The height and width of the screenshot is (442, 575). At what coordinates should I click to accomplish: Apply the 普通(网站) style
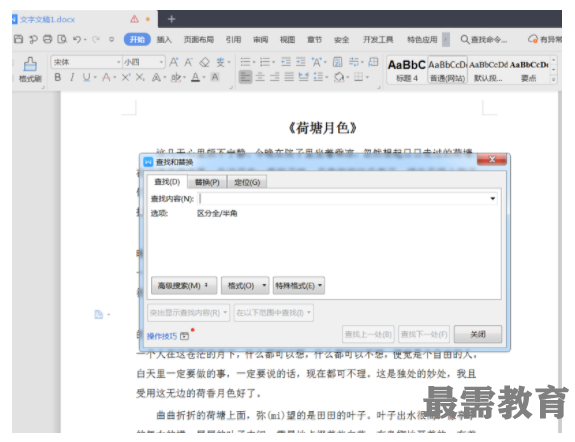click(447, 70)
